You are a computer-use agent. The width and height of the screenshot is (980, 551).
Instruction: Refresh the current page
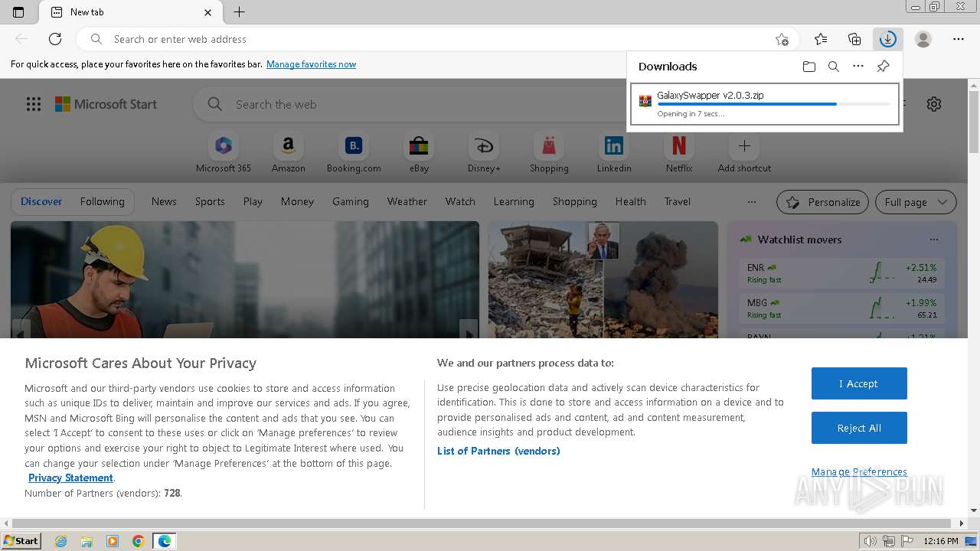55,39
